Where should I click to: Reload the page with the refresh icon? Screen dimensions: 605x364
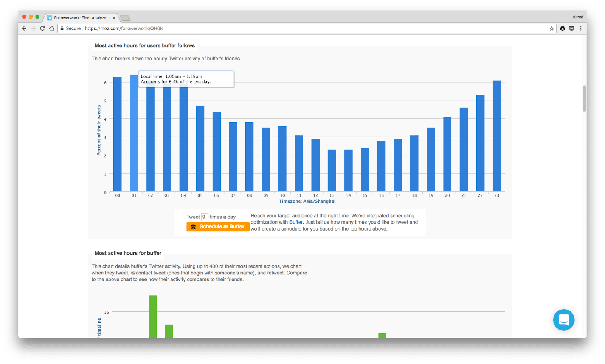[x=42, y=28]
